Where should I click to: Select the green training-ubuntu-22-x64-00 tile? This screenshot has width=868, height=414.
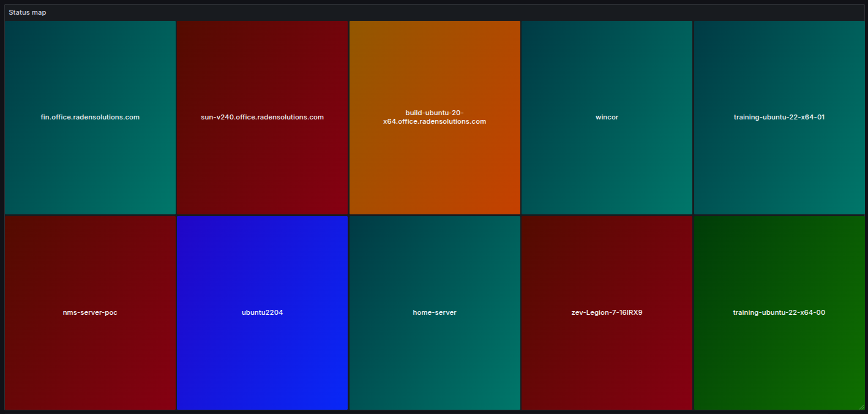(x=779, y=313)
